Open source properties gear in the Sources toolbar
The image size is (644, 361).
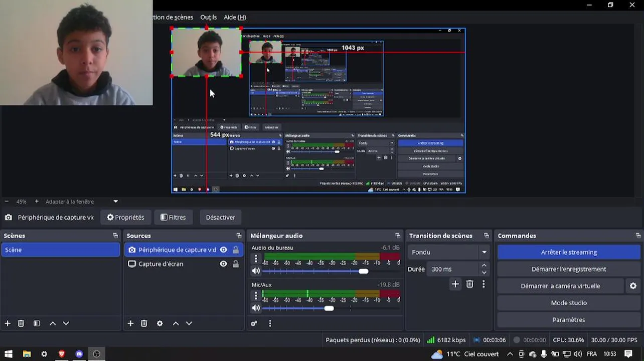pyautogui.click(x=159, y=323)
